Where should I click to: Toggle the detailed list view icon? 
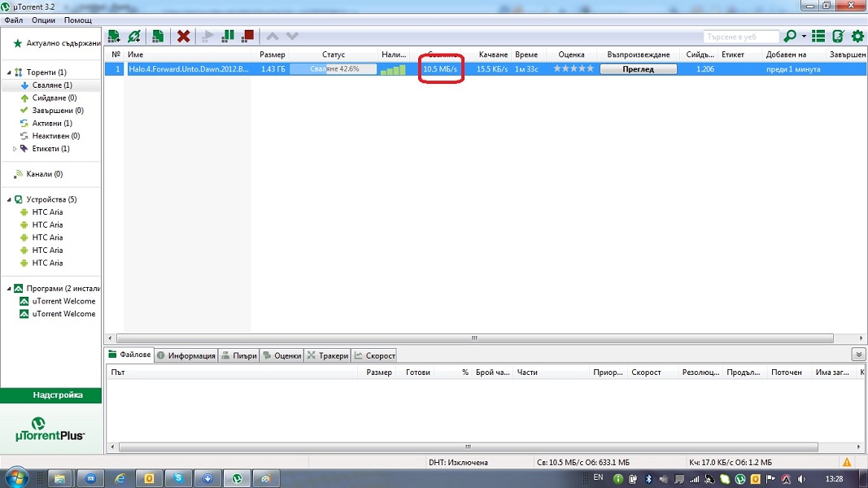tap(818, 37)
